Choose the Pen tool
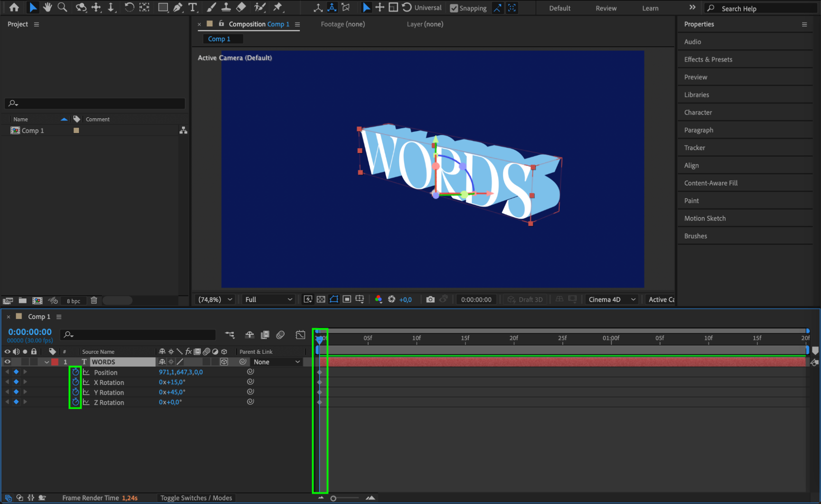The image size is (821, 504). pyautogui.click(x=178, y=7)
